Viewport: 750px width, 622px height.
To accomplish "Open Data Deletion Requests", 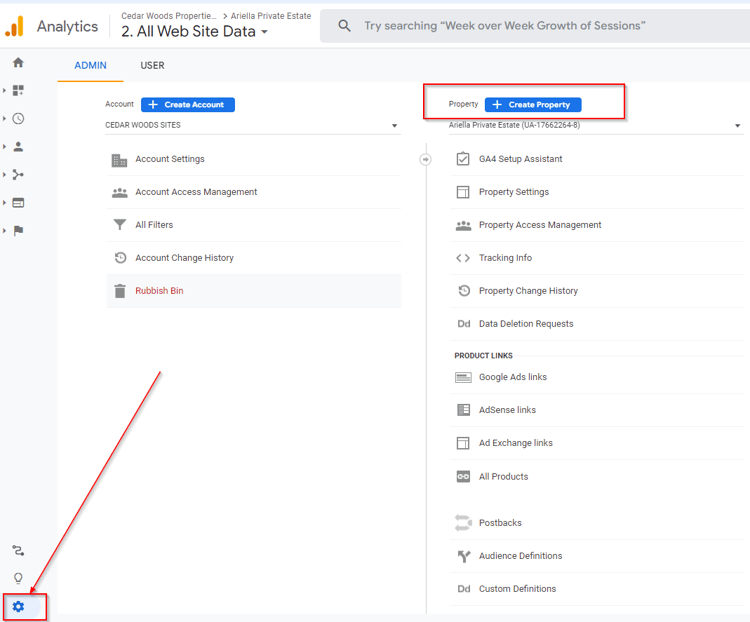I will (x=597, y=324).
